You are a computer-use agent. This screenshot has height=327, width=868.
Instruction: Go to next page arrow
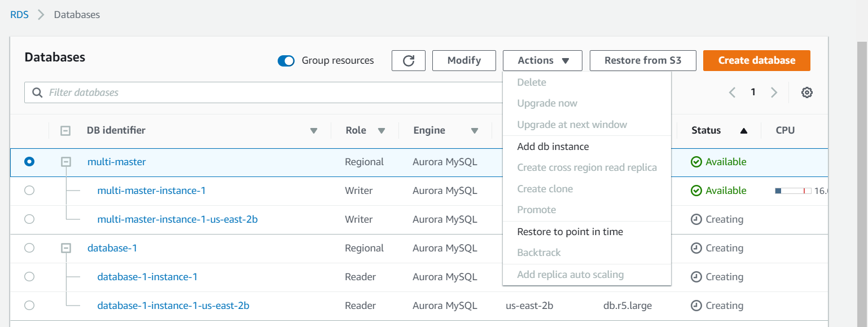(x=774, y=92)
